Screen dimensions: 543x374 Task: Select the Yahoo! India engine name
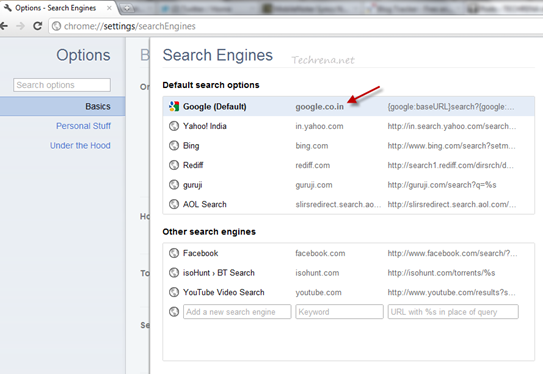[205, 126]
